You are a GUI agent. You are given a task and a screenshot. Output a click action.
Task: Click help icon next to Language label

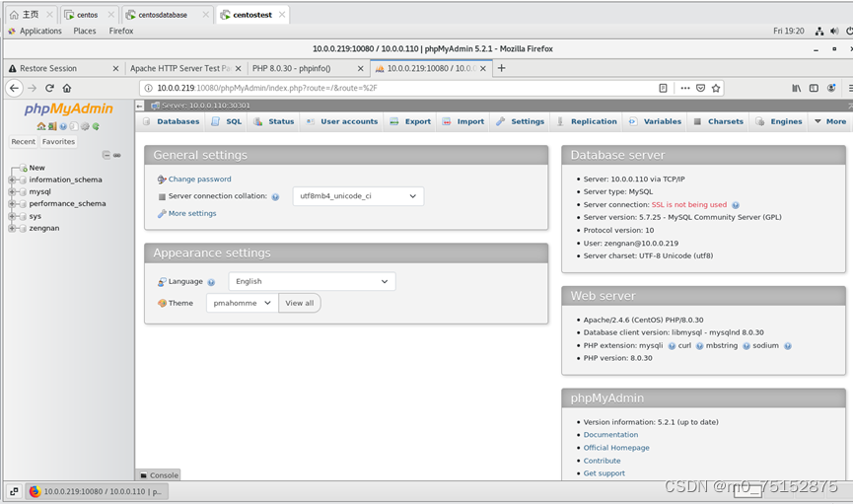point(211,282)
